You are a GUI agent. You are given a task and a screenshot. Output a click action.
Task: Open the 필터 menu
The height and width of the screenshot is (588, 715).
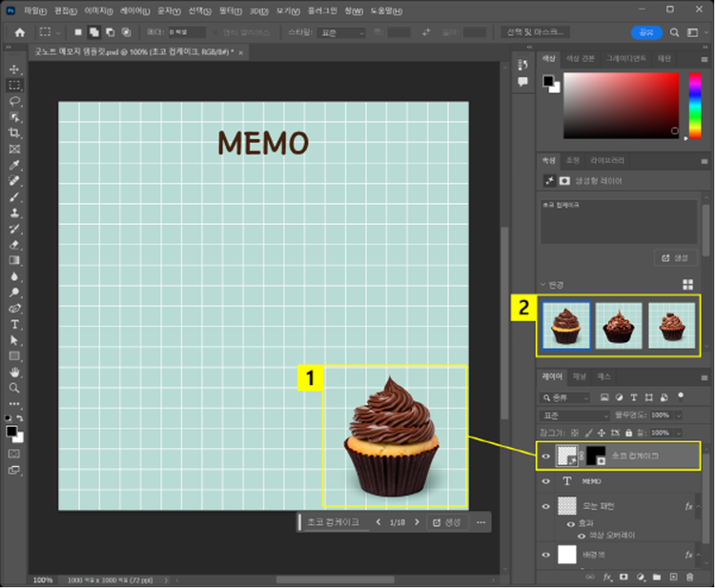(230, 10)
